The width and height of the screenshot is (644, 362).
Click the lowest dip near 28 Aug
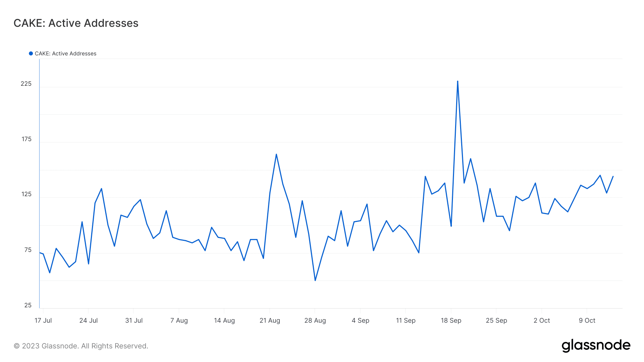click(x=315, y=280)
